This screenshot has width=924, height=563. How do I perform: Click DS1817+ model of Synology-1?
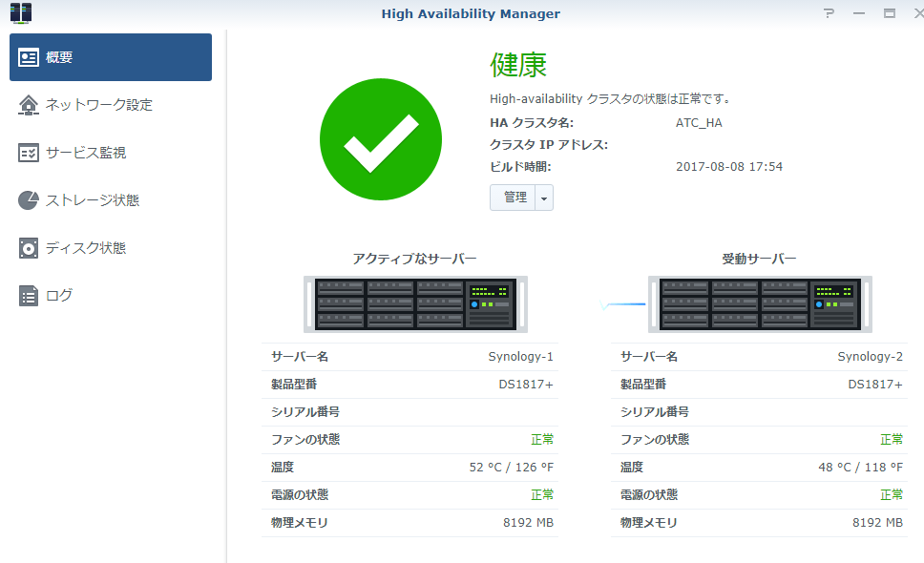[x=526, y=384]
